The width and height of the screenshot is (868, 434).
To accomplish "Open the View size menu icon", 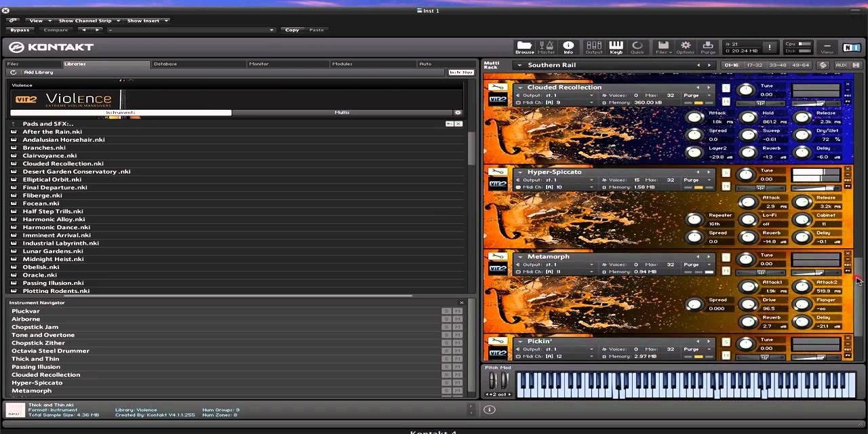I will (827, 47).
